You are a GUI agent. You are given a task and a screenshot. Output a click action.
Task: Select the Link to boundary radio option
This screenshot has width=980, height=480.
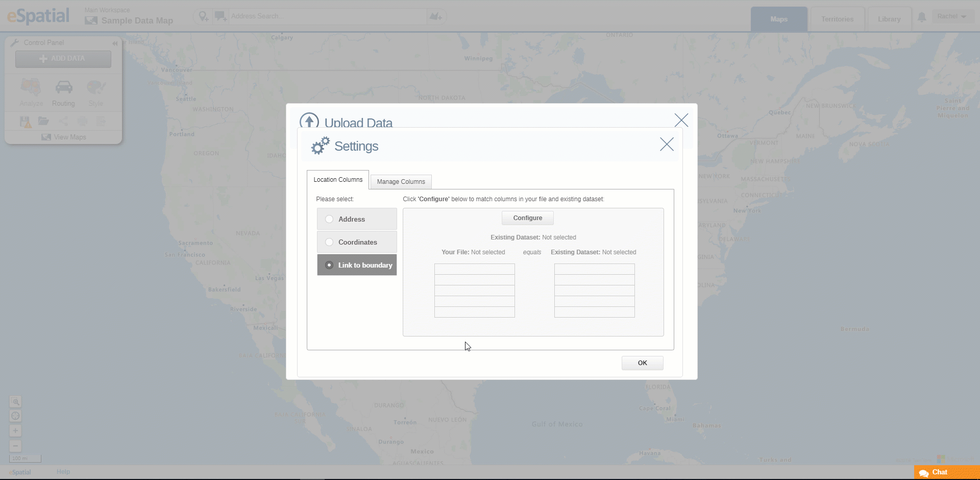pyautogui.click(x=357, y=265)
